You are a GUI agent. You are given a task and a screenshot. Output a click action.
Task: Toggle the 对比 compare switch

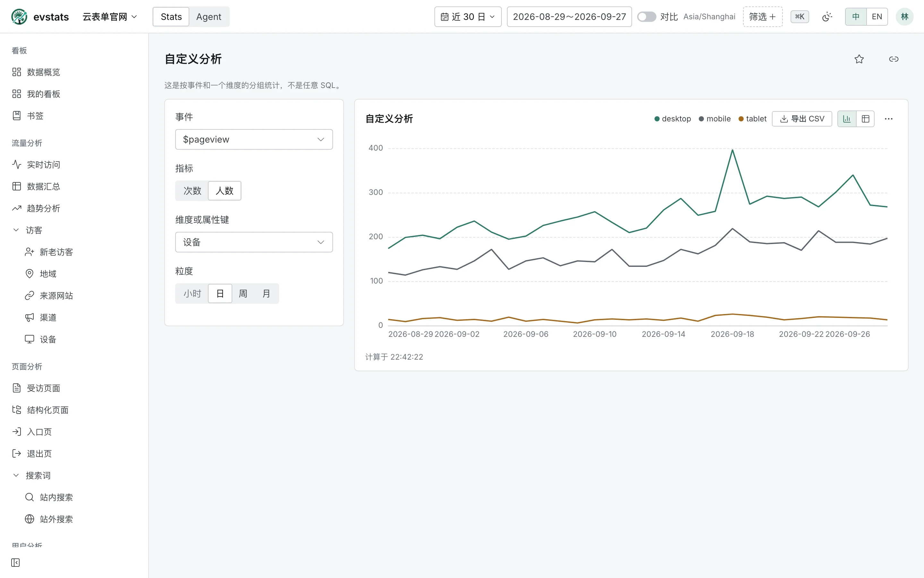646,17
